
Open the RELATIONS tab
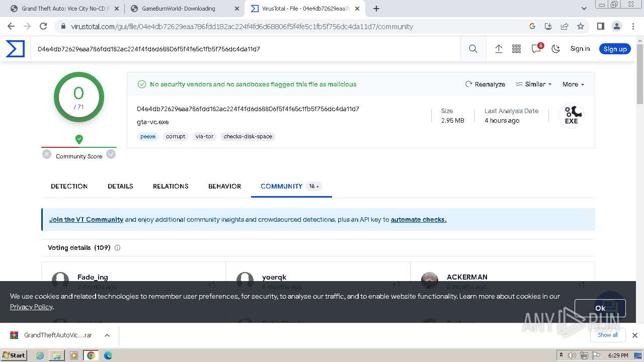[171, 186]
